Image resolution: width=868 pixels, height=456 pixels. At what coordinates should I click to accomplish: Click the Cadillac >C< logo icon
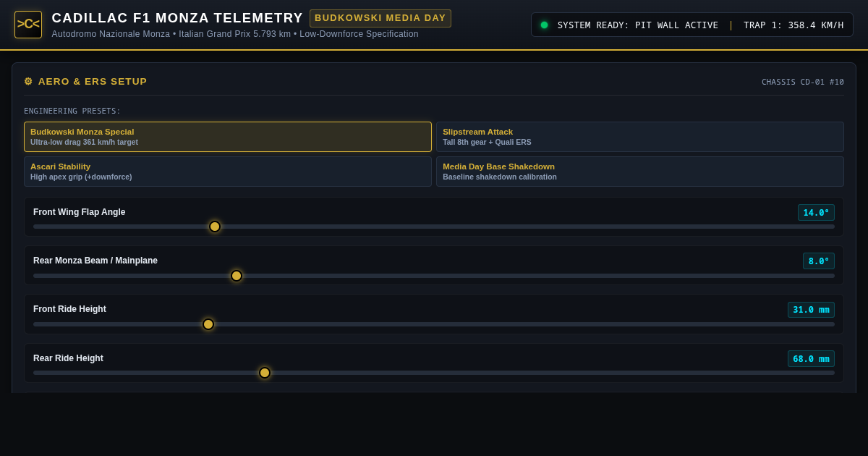click(x=28, y=25)
